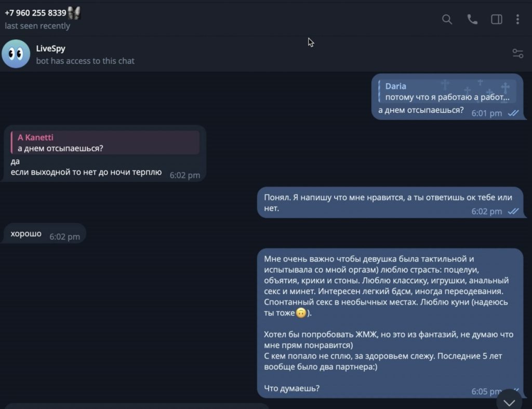This screenshot has height=409, width=532.
Task: Open search in this chat
Action: pyautogui.click(x=447, y=19)
